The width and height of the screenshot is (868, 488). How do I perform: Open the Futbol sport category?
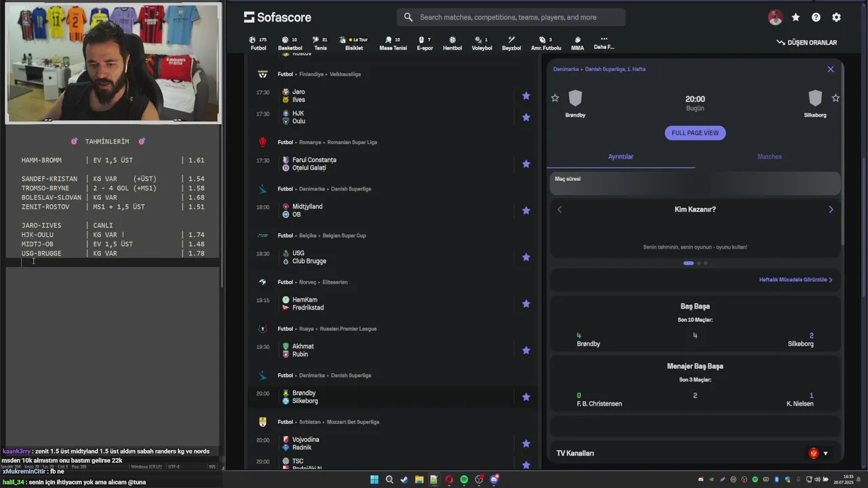click(258, 43)
